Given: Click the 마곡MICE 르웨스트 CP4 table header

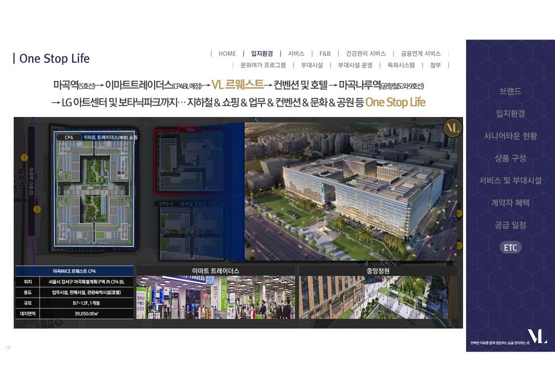Looking at the screenshot, I should click(x=74, y=271).
